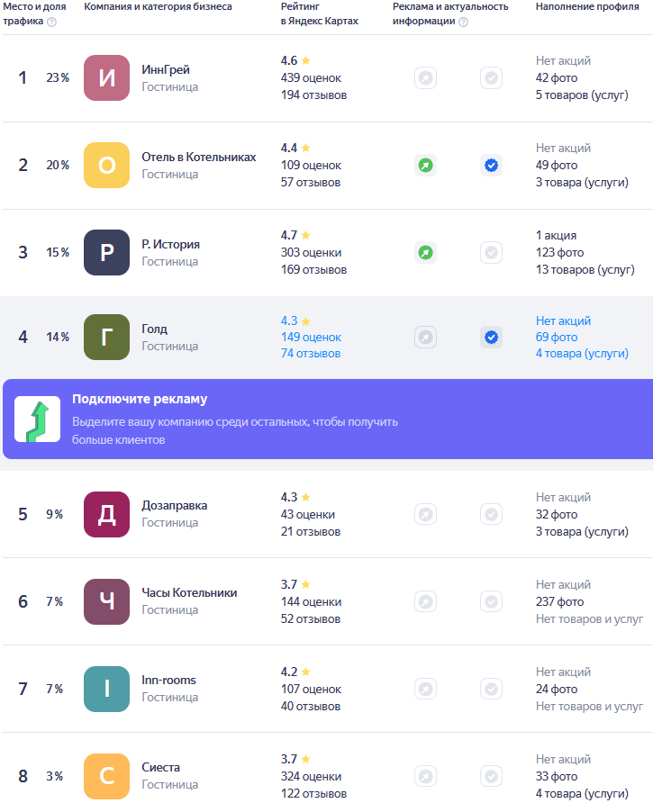Click the blue verified badge for Отель в Котельниках
The height and width of the screenshot is (812, 653).
pyautogui.click(x=491, y=166)
